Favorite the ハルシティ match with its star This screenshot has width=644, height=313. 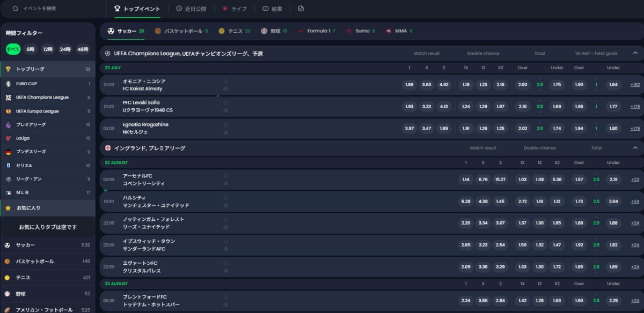(225, 197)
